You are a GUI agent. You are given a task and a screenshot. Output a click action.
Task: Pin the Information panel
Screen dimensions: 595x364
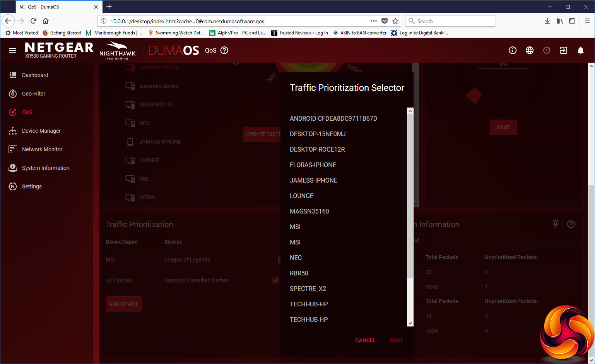[556, 224]
